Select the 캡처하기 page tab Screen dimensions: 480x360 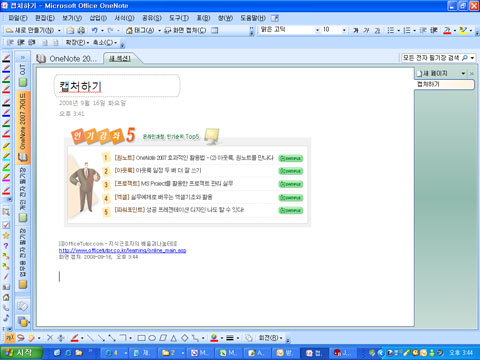coord(445,84)
